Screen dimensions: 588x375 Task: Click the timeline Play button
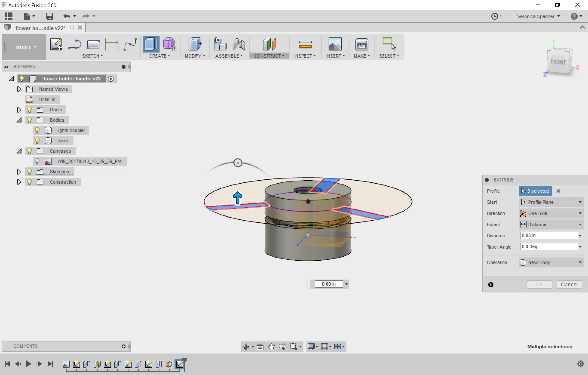[28, 364]
